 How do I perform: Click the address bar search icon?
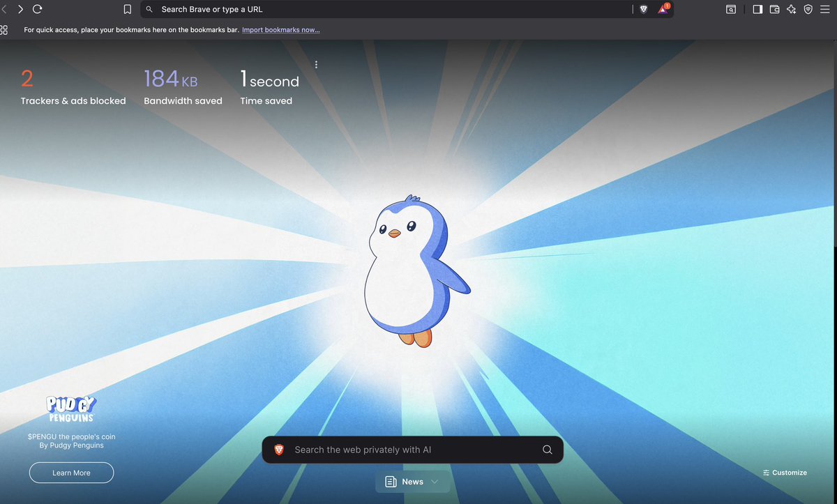point(149,9)
